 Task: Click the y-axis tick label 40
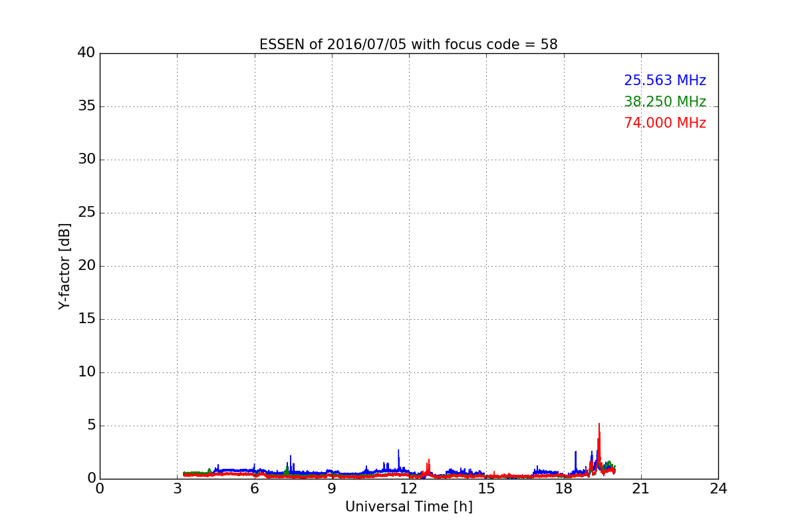click(86, 53)
